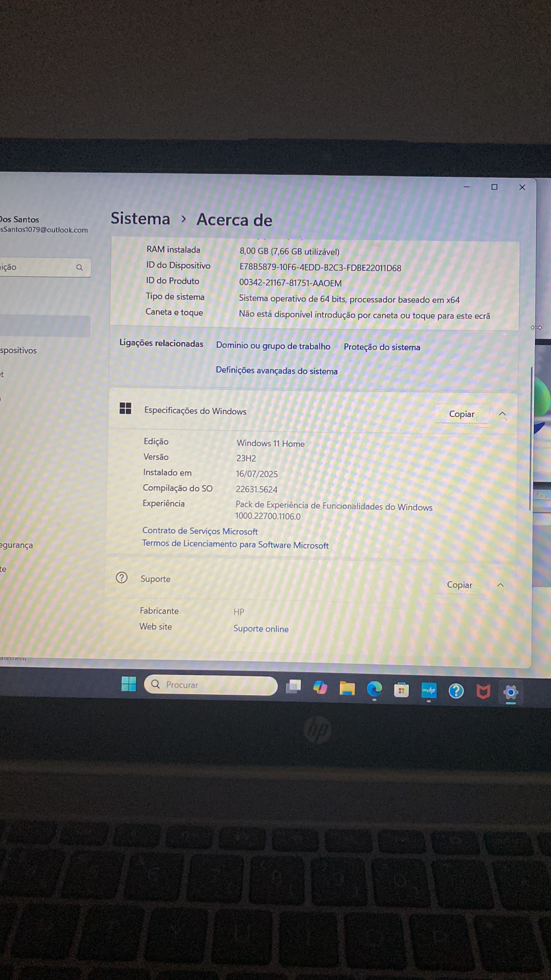Open the Suporte online web site link
551x980 pixels.
click(x=261, y=629)
